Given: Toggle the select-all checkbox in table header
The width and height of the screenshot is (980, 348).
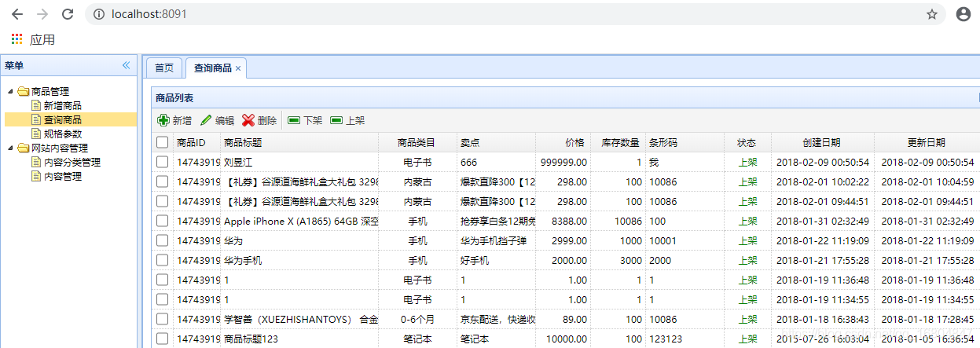Looking at the screenshot, I should click(162, 142).
